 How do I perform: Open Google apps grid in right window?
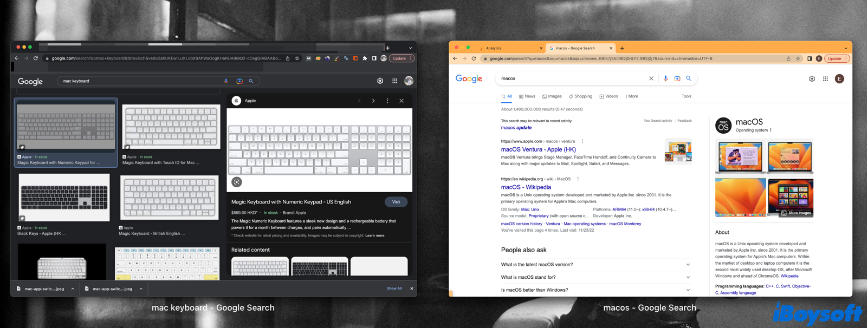coord(825,79)
